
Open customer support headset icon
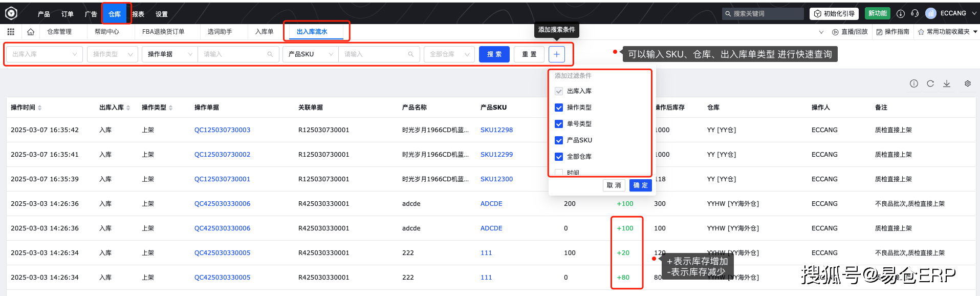click(915, 14)
